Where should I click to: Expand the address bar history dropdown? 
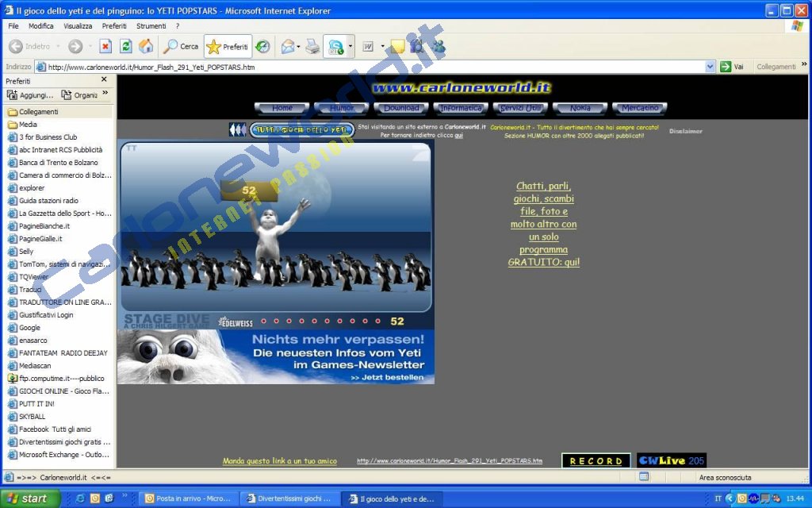[710, 67]
